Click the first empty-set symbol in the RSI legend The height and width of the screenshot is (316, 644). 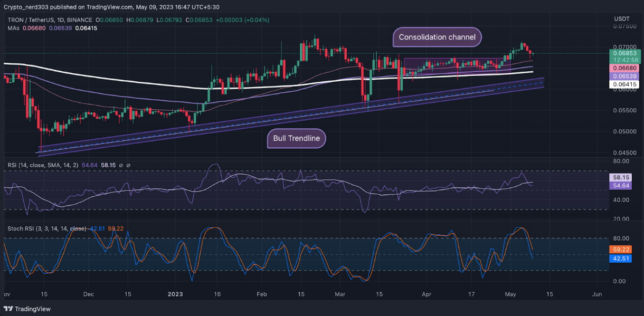121,165
